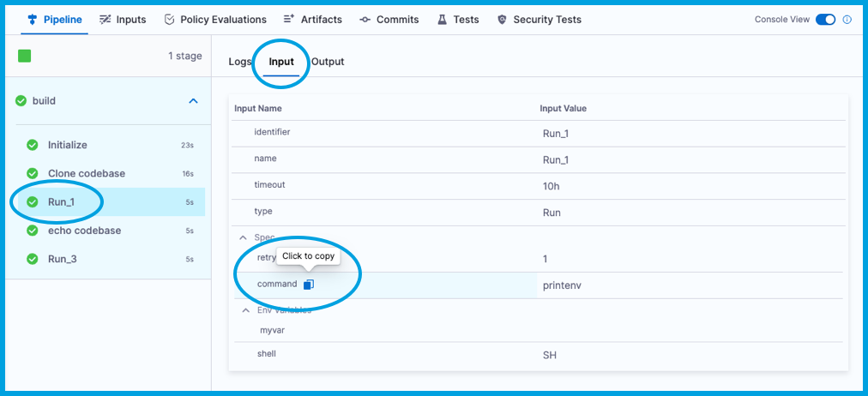This screenshot has width=868, height=396.
Task: Select the echo codebase step
Action: coord(84,231)
